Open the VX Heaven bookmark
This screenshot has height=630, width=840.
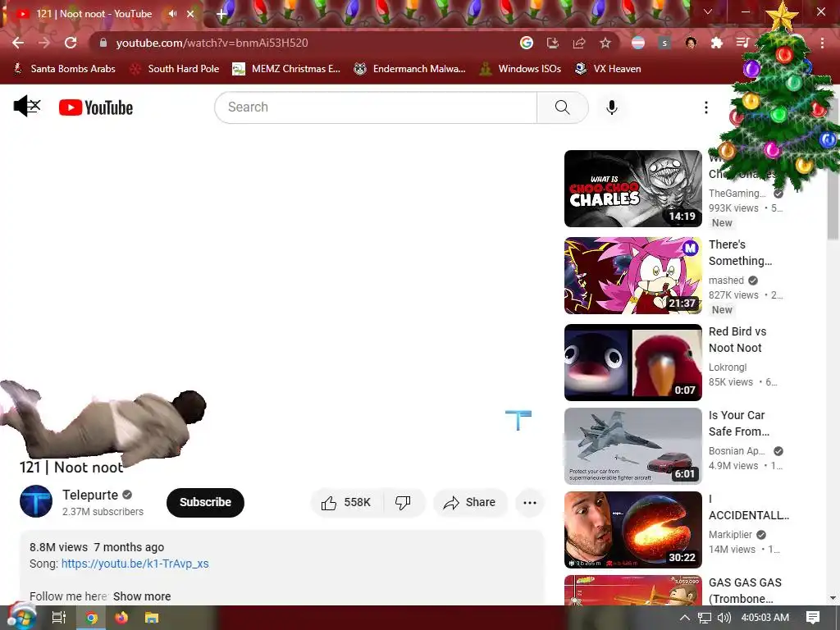[x=608, y=69]
